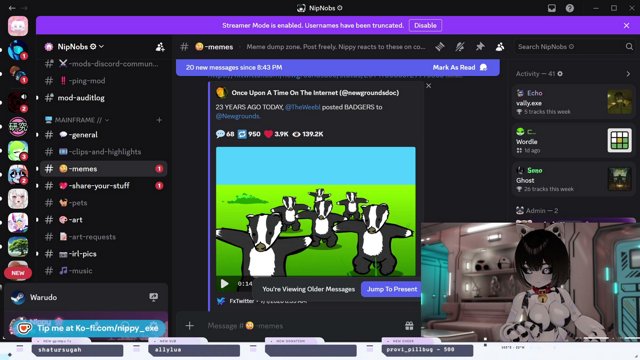Expand the Activity panel chevron
This screenshot has height=360, width=640.
(x=628, y=74)
